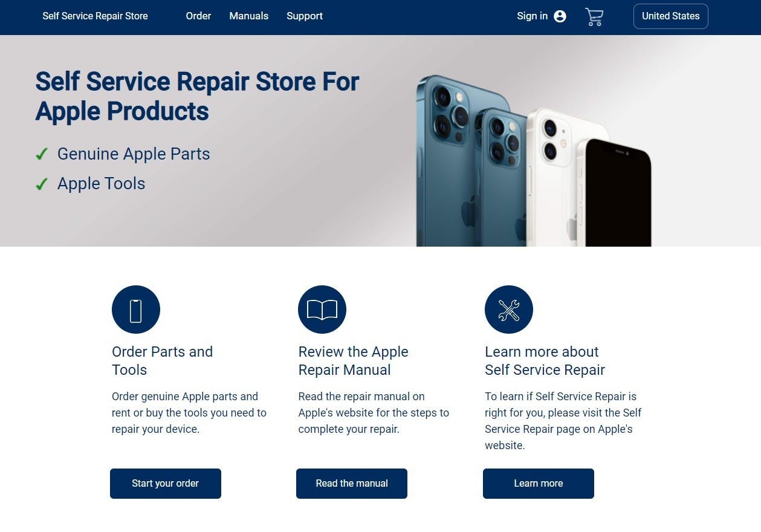Click the open book manual icon
The width and height of the screenshot is (761, 532).
322,310
